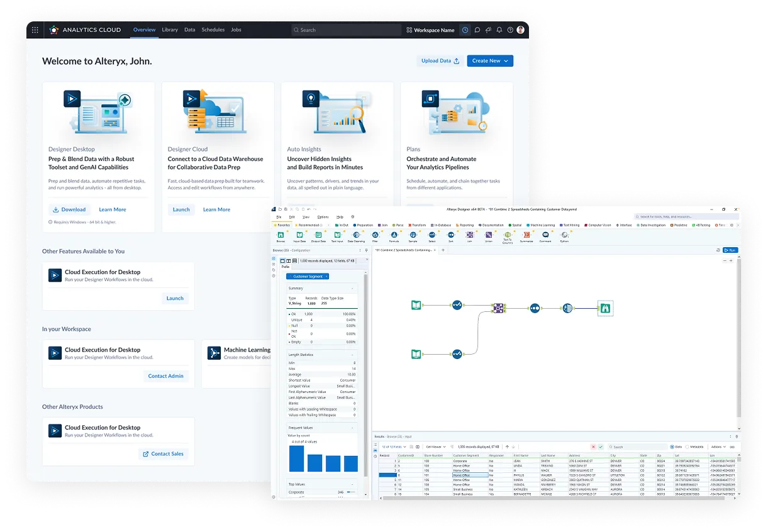Open the Create New dropdown
The image size is (768, 532).
coord(490,61)
